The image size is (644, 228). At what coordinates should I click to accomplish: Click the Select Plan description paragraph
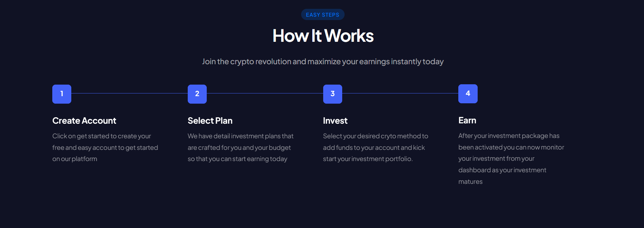(240, 147)
